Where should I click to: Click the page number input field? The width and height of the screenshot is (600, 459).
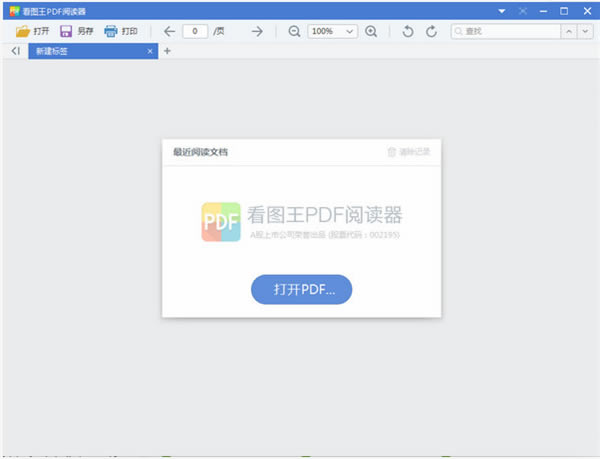(195, 31)
